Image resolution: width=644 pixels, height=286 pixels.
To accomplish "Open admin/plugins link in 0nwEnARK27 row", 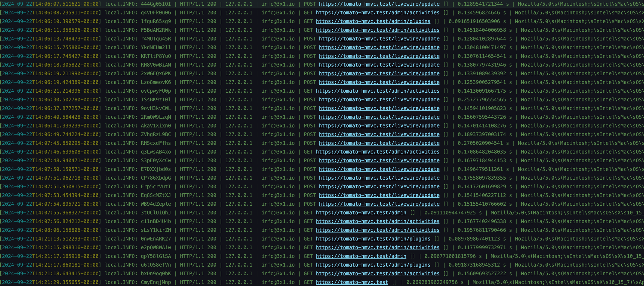I will [373, 239].
